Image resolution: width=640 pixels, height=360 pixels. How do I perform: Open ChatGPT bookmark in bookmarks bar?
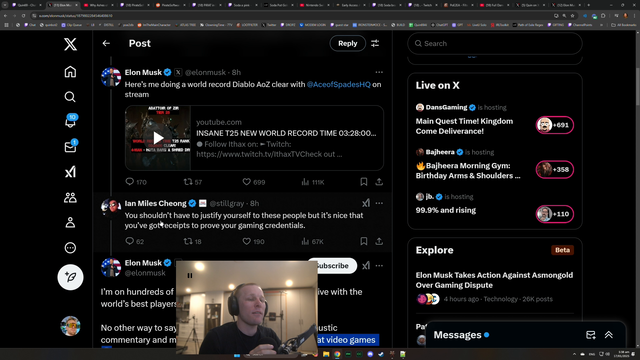coord(440,25)
